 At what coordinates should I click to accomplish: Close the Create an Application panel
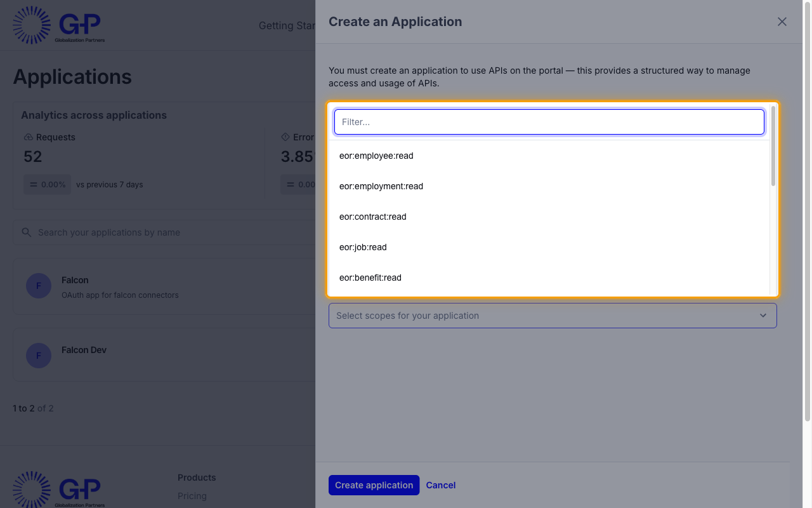click(782, 22)
